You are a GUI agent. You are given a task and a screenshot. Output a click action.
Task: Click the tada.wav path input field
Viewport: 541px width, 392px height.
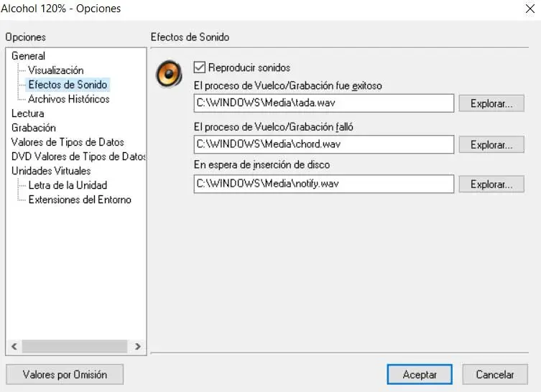tap(323, 103)
